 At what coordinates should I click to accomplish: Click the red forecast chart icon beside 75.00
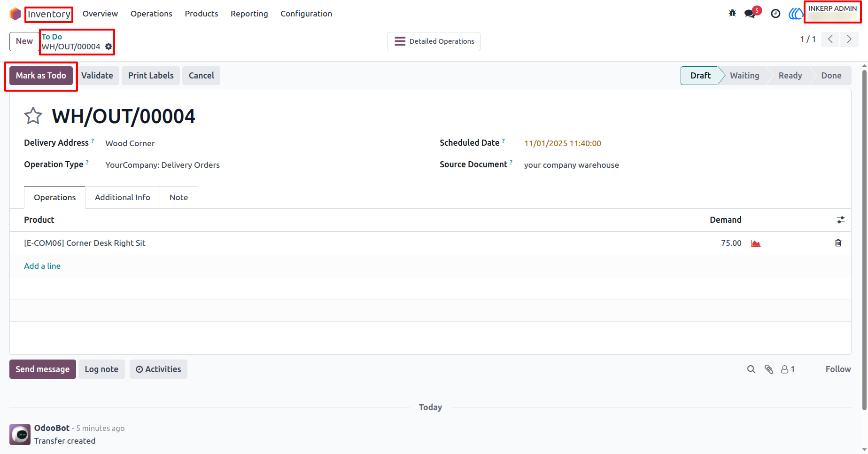(x=756, y=243)
